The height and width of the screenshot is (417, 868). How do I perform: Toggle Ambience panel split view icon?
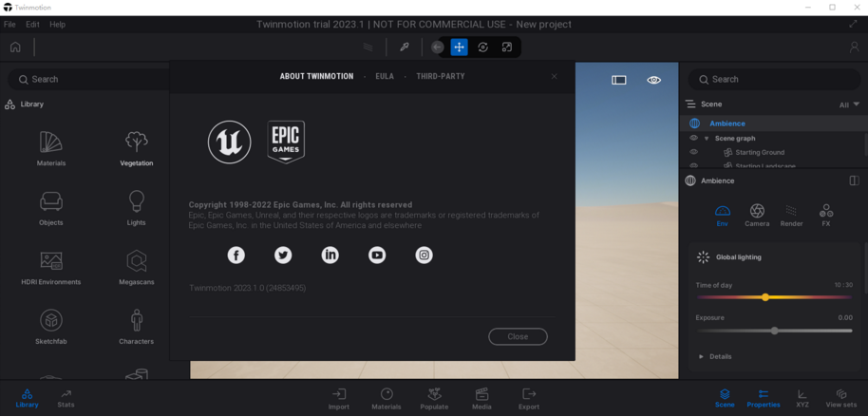tap(854, 180)
